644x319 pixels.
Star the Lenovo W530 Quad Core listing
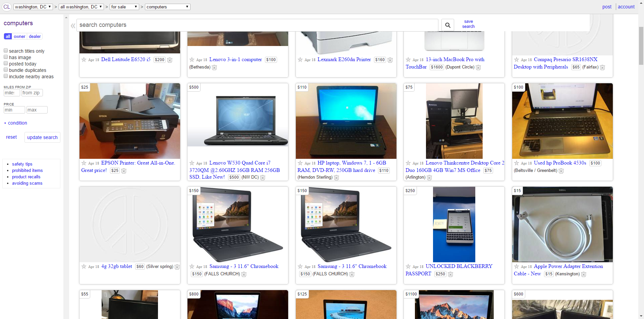point(192,163)
